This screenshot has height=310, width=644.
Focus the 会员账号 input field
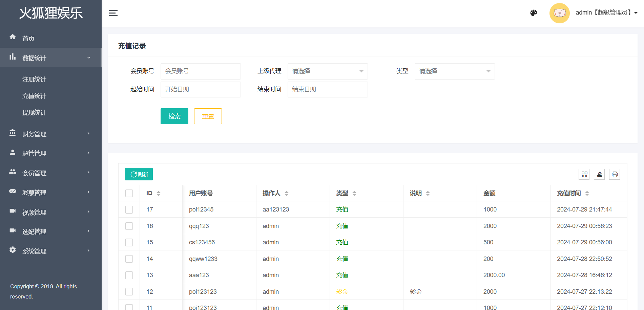click(201, 71)
